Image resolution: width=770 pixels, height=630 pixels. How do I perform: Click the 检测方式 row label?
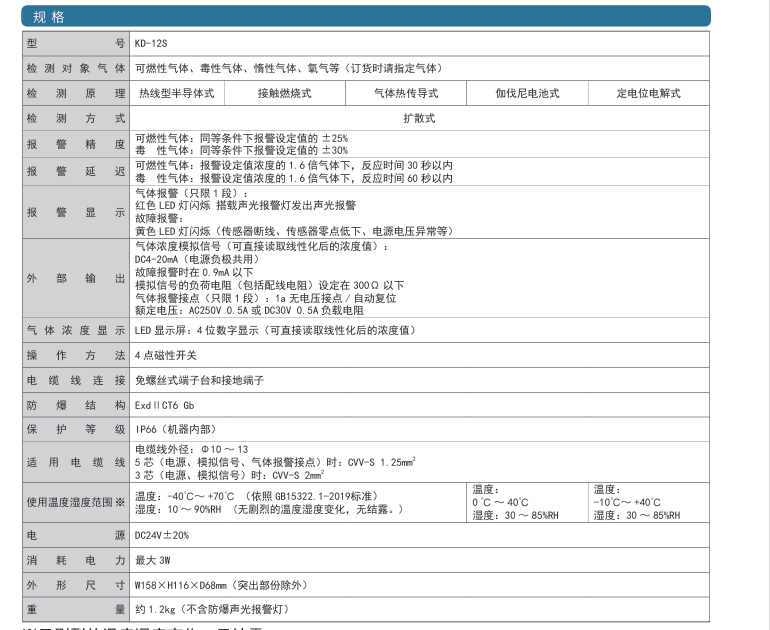click(76, 118)
